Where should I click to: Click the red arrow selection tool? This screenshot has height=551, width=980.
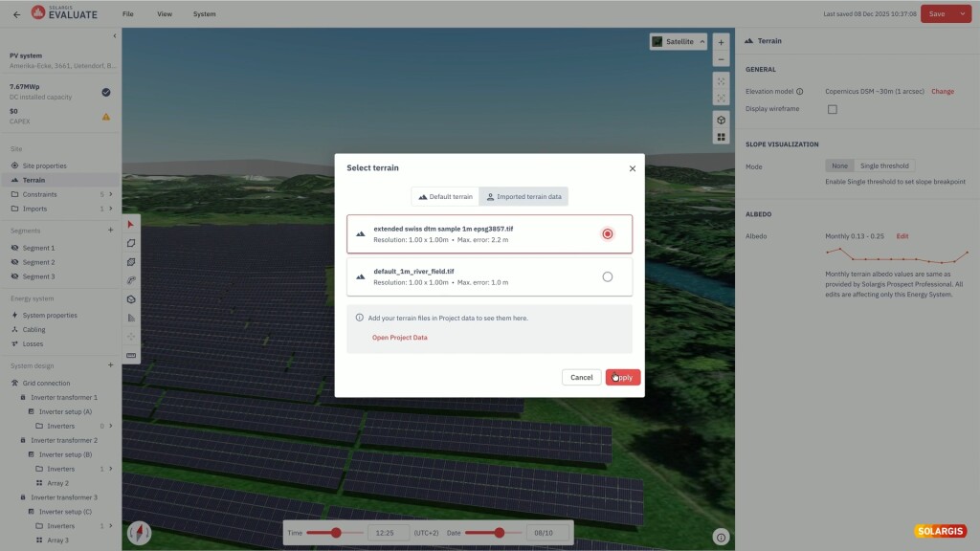131,225
